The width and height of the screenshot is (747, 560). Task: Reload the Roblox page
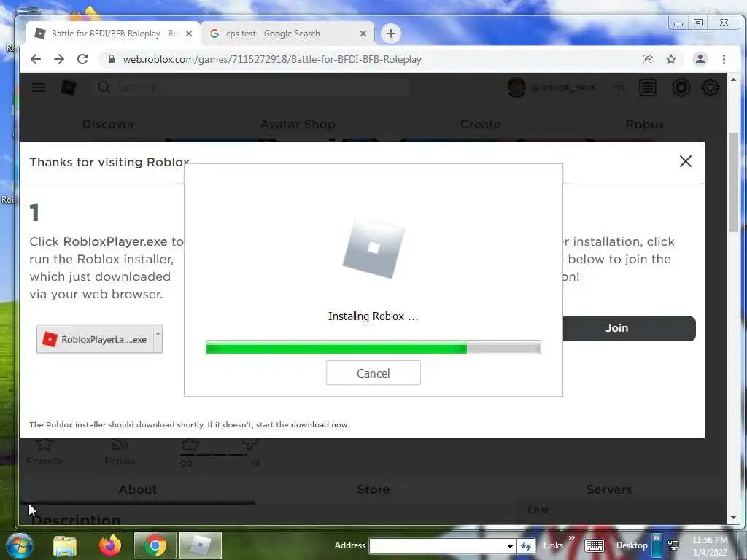82,59
